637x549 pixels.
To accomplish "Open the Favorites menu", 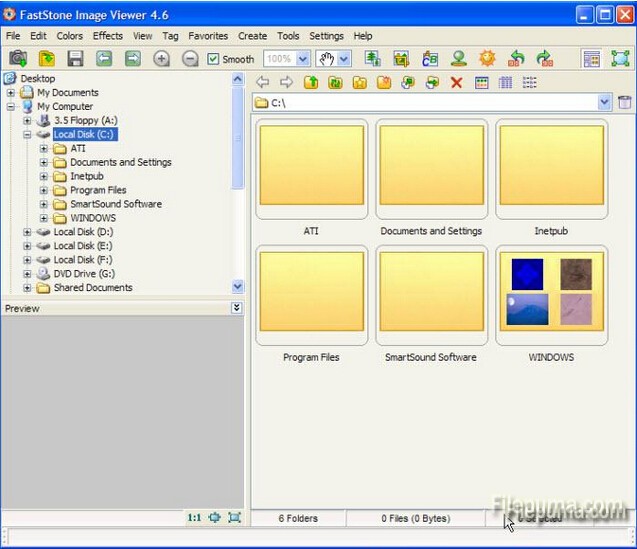I will (208, 36).
